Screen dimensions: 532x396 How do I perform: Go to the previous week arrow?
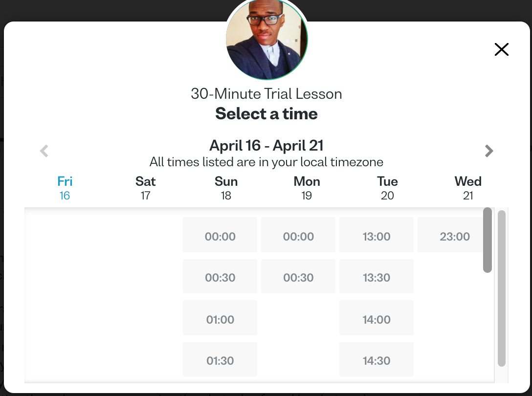click(x=44, y=151)
